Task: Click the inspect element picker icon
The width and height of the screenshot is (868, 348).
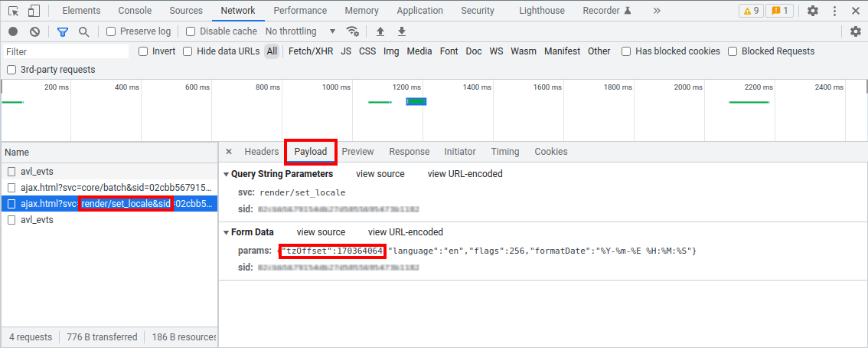Action: pyautogui.click(x=13, y=11)
